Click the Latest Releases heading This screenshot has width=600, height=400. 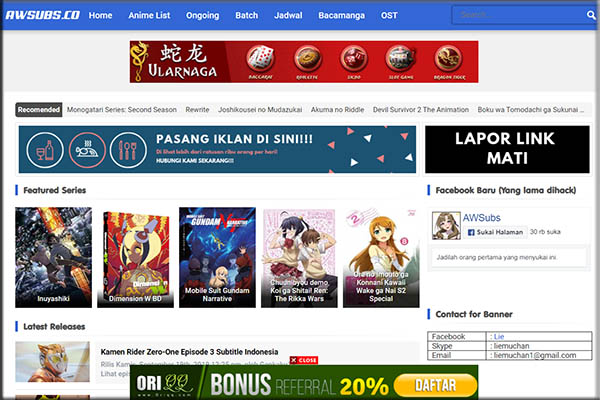tap(54, 327)
